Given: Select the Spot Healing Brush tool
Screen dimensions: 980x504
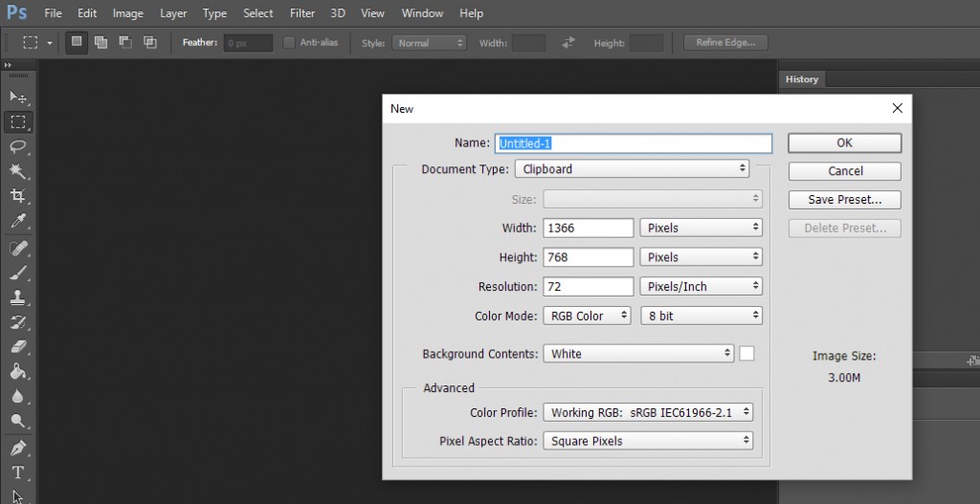Looking at the screenshot, I should [x=18, y=249].
